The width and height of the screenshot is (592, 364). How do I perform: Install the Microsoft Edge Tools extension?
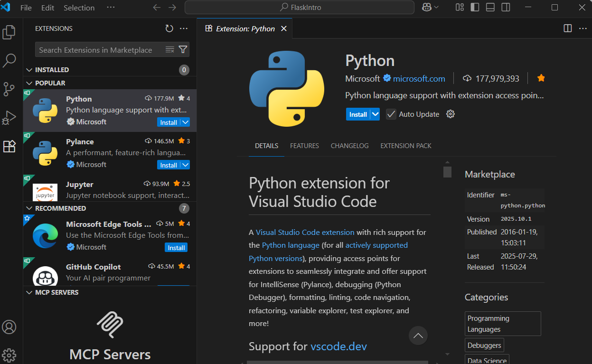tap(176, 248)
